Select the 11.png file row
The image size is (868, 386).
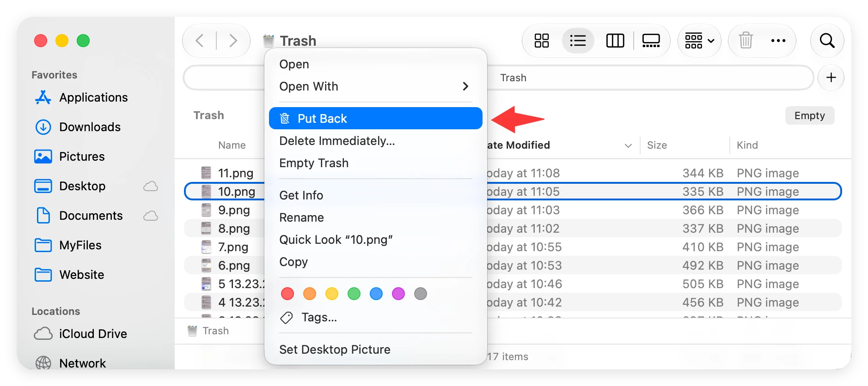point(513,173)
